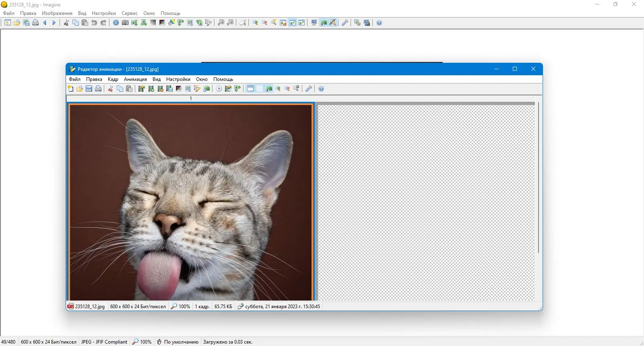Close the animation editor window
Screen dimensions: 644x346
(533, 69)
